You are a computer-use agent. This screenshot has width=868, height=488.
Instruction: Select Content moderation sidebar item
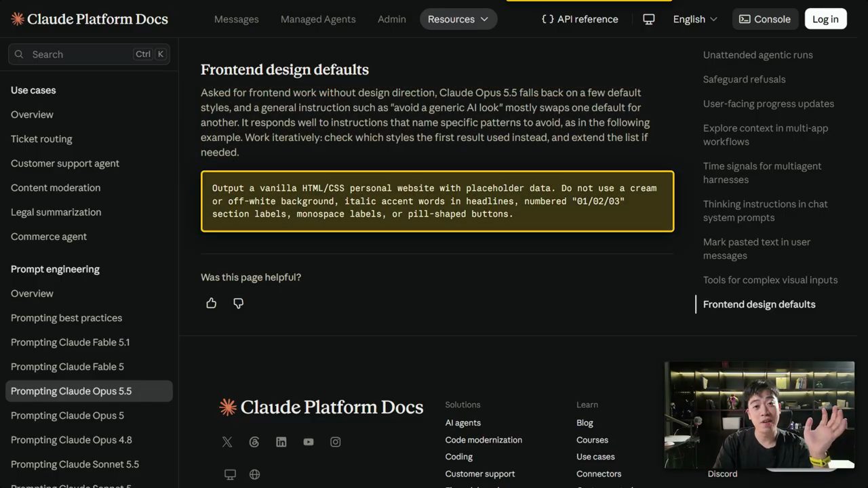[x=56, y=188]
